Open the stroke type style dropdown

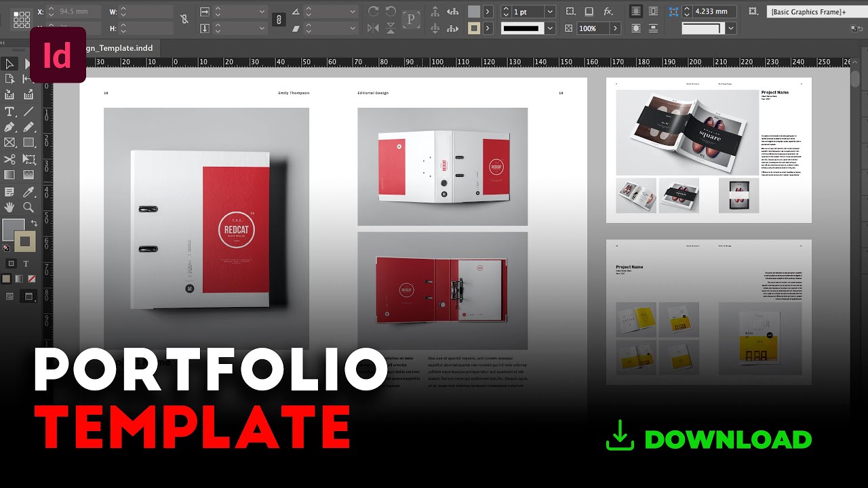coord(550,28)
